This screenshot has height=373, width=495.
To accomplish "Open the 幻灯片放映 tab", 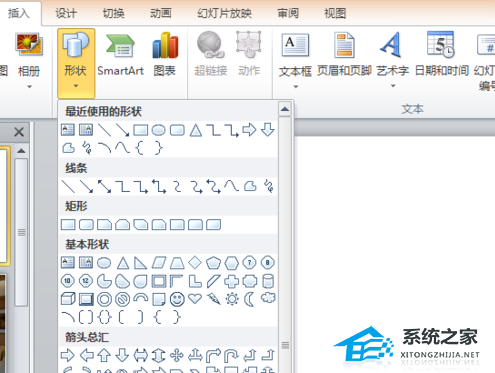I will 224,13.
